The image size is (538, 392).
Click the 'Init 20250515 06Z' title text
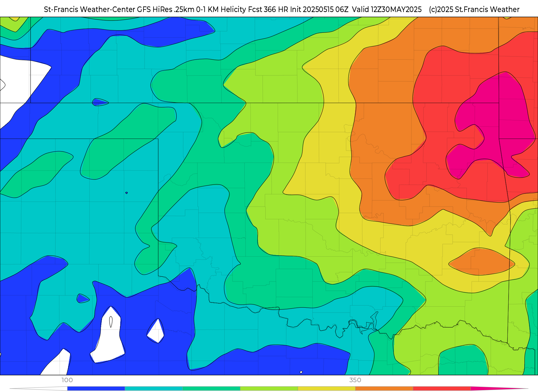click(319, 10)
